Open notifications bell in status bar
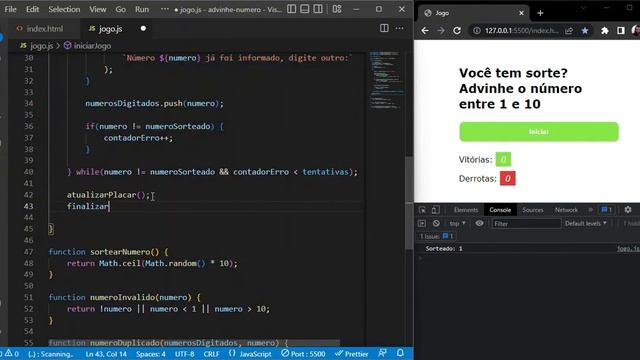Viewport: 640px width, 360px height. (x=400, y=353)
